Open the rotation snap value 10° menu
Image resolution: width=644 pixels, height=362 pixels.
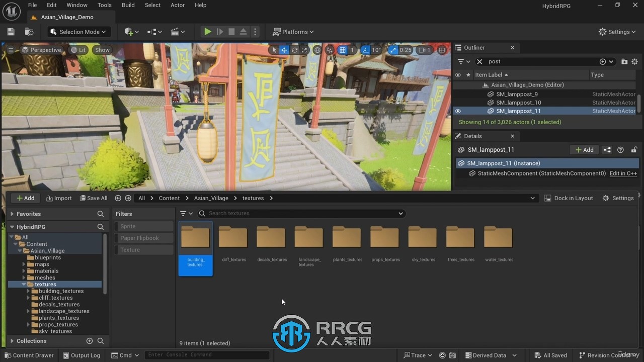[x=377, y=50]
